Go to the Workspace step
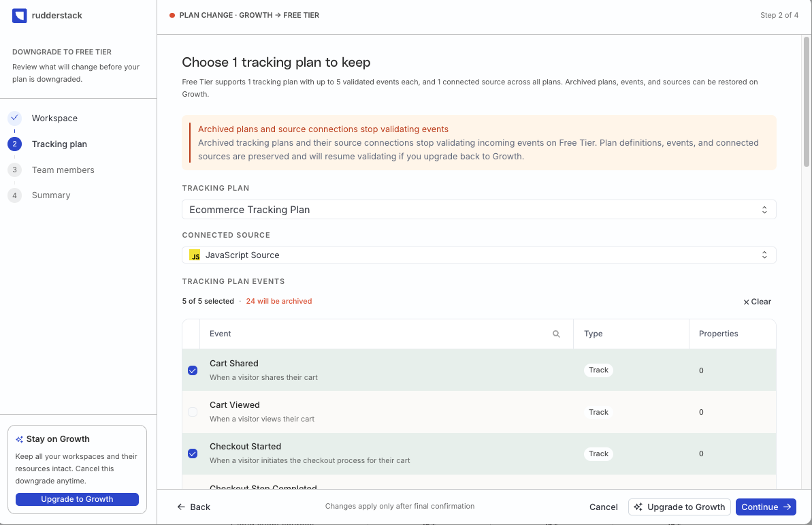 click(54, 118)
